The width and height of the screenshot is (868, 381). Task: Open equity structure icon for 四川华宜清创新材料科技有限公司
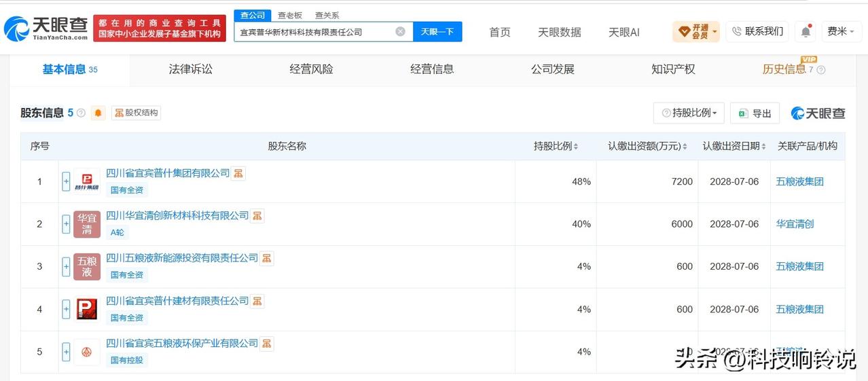click(257, 216)
